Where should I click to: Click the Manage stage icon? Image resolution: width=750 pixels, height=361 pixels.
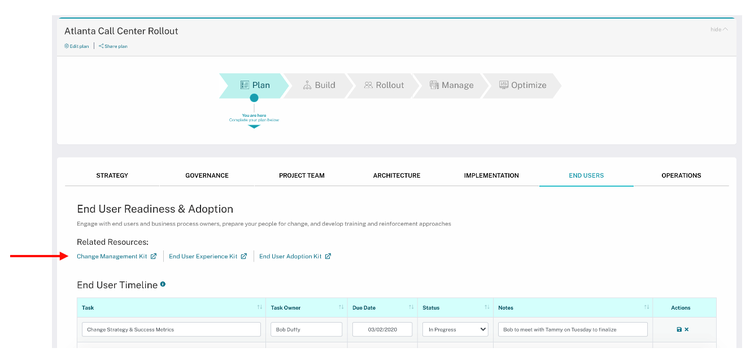[434, 86]
